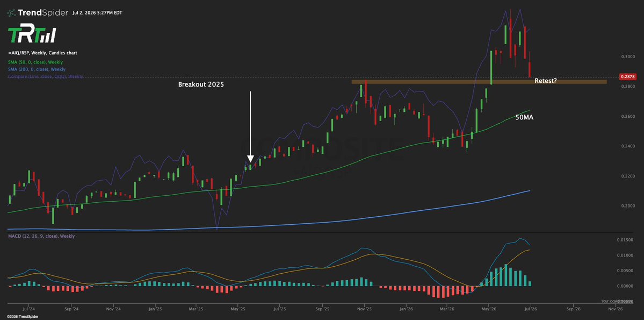This screenshot has height=320, width=644.
Task: Click the Sep '26 date axis label
Action: [x=574, y=308]
